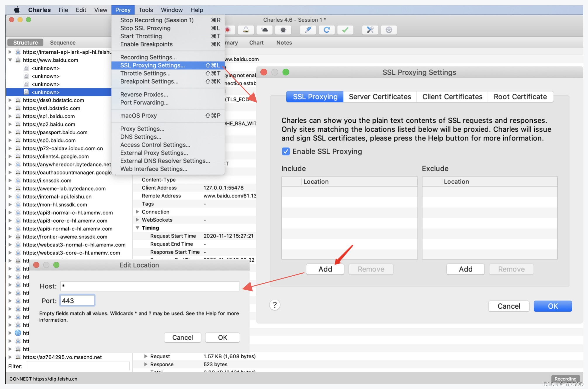The image size is (588, 389).
Task: Click the help question mark button
Action: [275, 305]
